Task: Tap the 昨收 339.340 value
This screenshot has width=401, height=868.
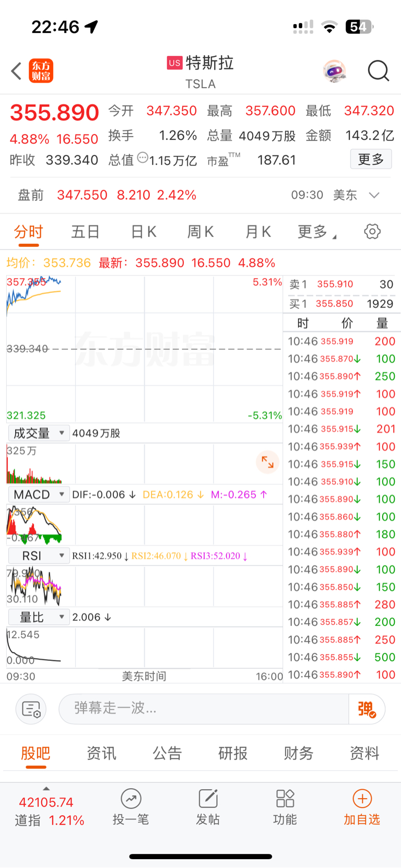Action: (72, 160)
